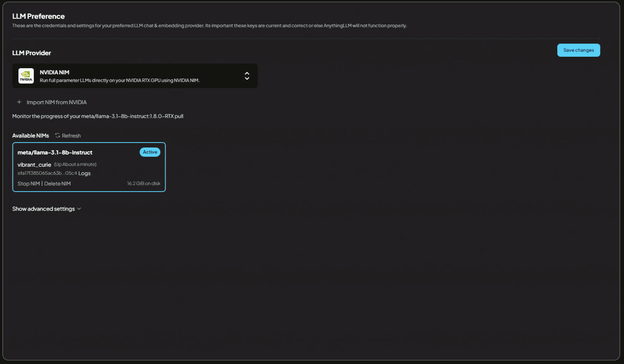The height and width of the screenshot is (364, 624).
Task: Click the plus icon beside Import NIM
Action: point(19,102)
